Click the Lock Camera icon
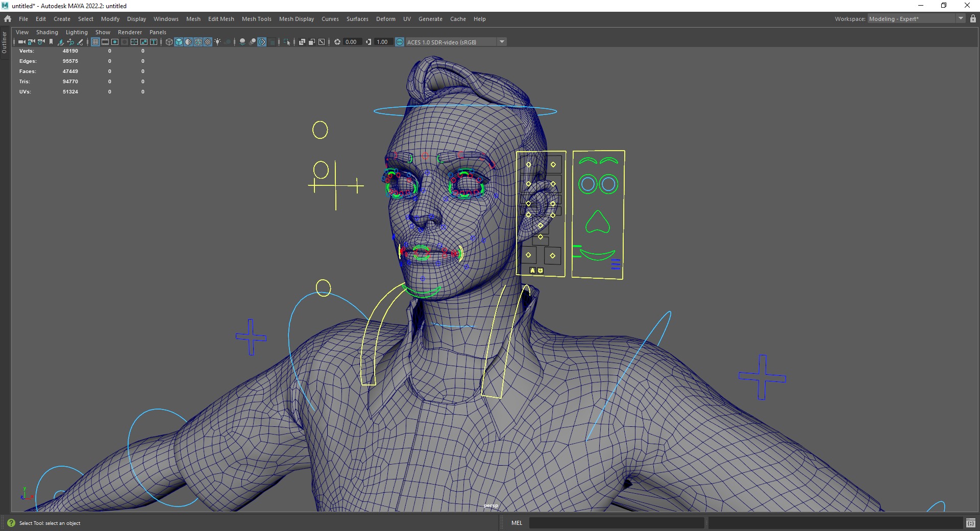This screenshot has height=531, width=980. 32,42
